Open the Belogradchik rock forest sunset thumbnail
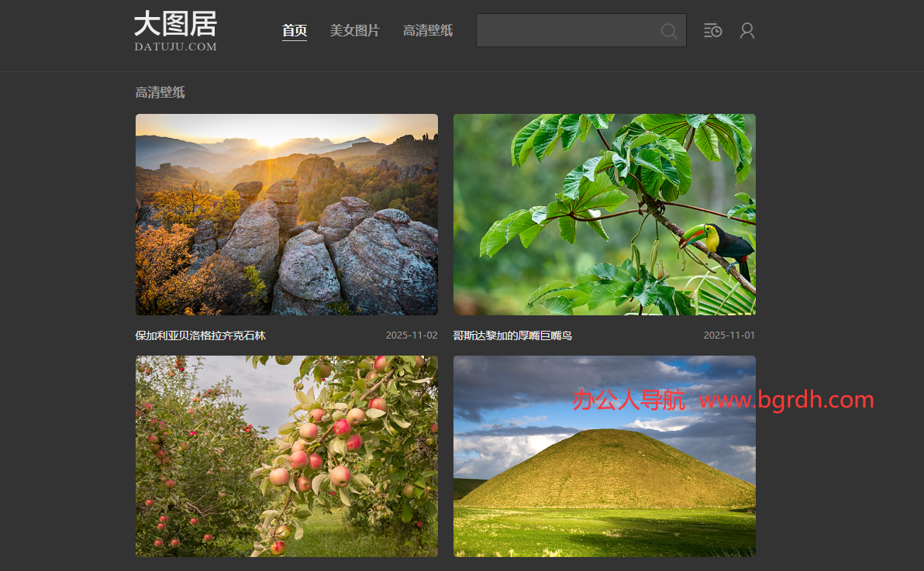Screen dimensions: 924x571 coord(287,215)
